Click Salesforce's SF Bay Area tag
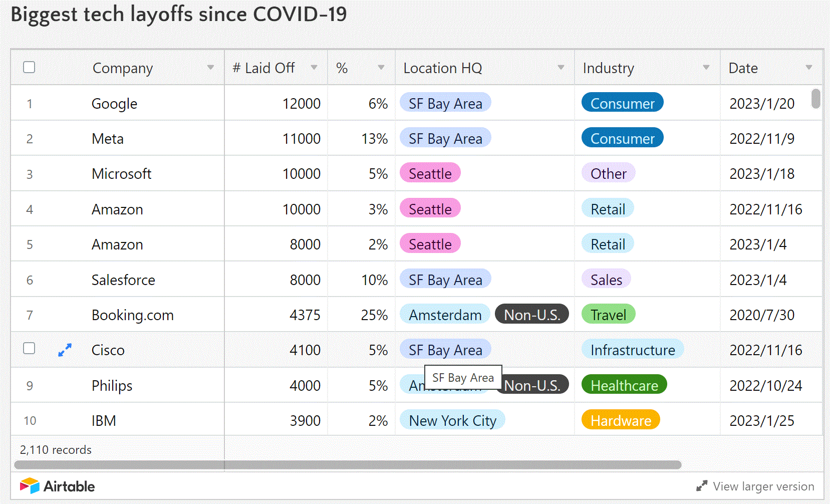 (445, 279)
